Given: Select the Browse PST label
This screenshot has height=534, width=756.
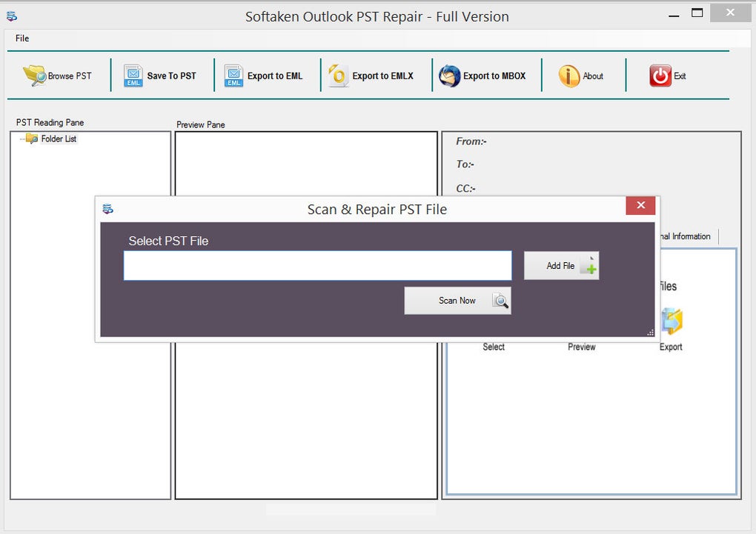Looking at the screenshot, I should (70, 76).
